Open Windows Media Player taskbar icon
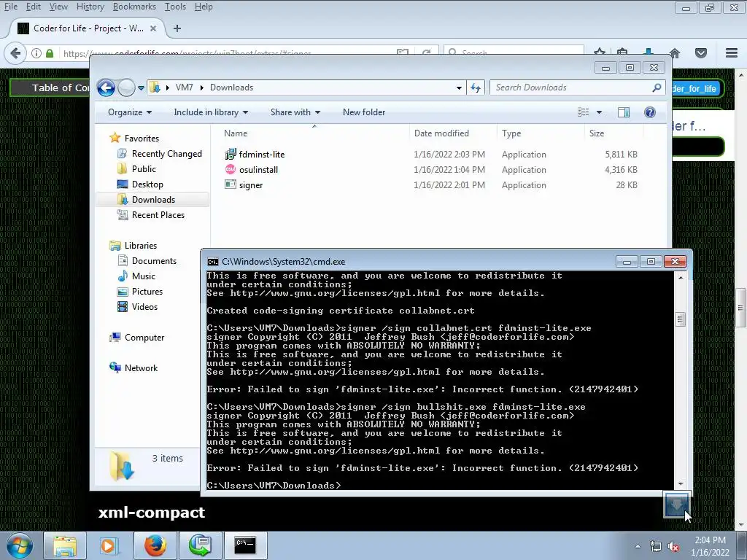 pyautogui.click(x=108, y=545)
